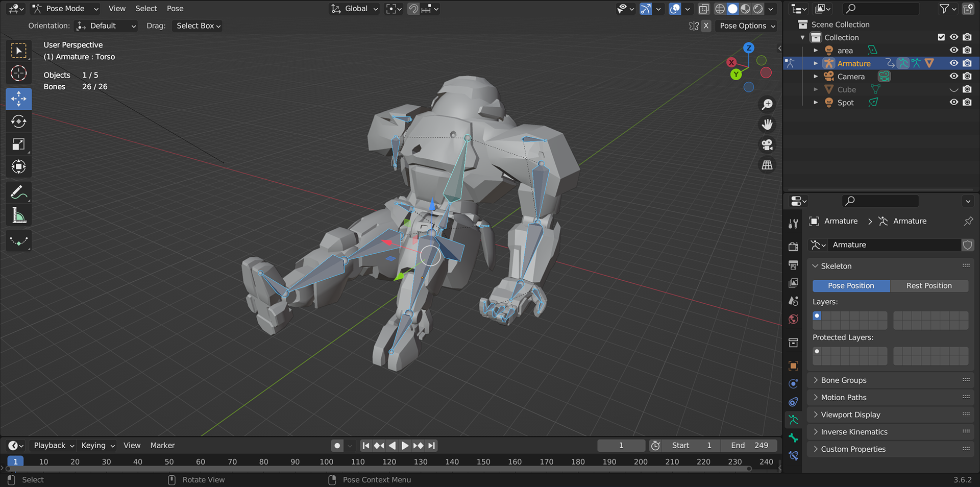
Task: Open the Playback menu in timeline
Action: click(x=54, y=446)
